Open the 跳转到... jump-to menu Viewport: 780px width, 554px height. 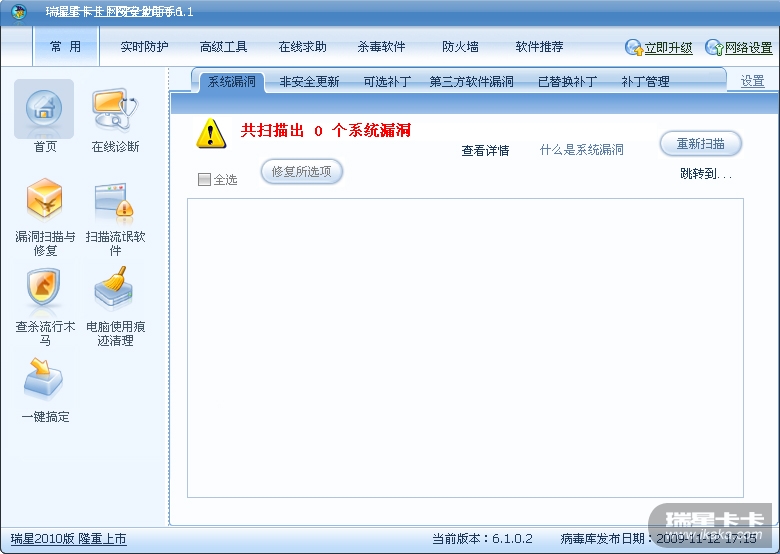point(705,174)
